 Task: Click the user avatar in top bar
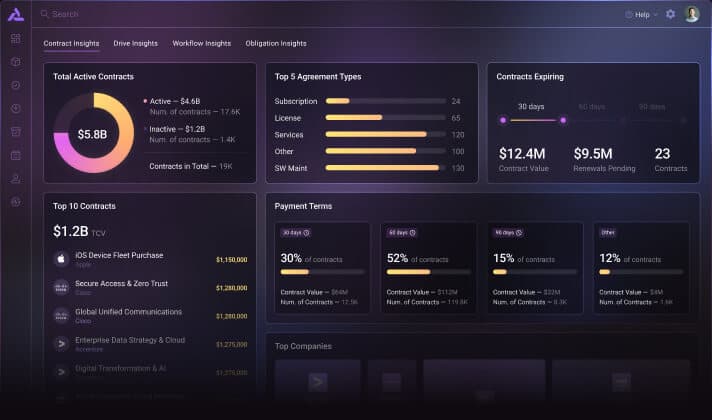coord(692,15)
